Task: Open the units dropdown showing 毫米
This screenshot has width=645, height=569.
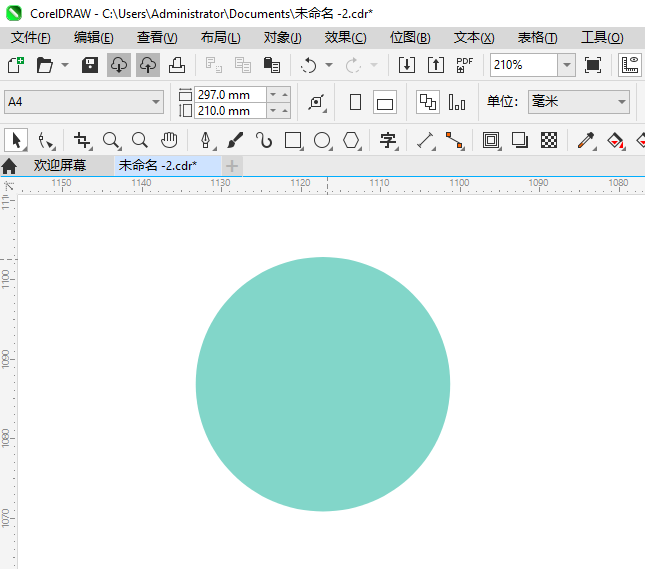Action: tap(579, 102)
